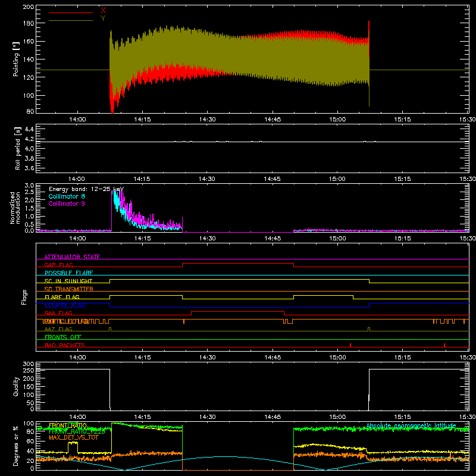Viewport: 476px width, 476px height.
Task: Click the ECLIPSE_FLAG label
Action: [x=65, y=305]
